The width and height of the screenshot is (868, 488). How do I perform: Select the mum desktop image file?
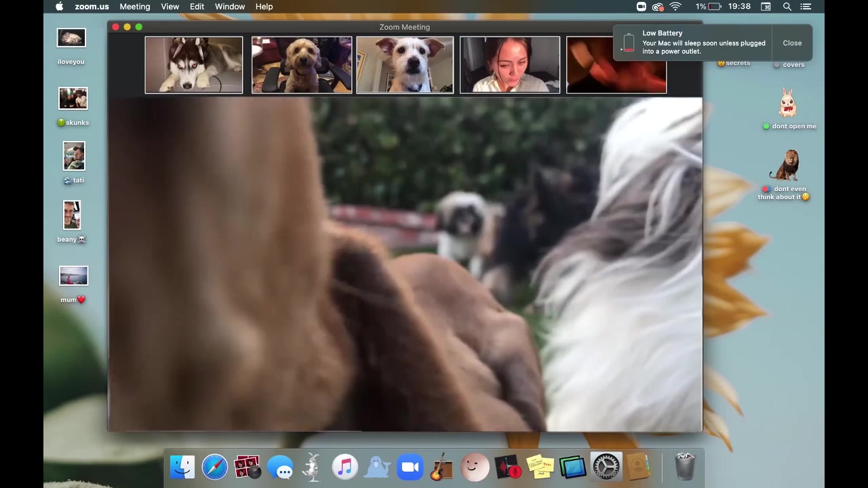[73, 276]
